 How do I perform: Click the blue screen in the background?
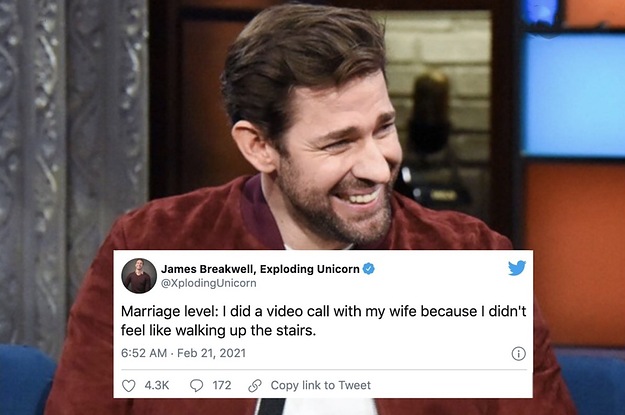tap(574, 95)
